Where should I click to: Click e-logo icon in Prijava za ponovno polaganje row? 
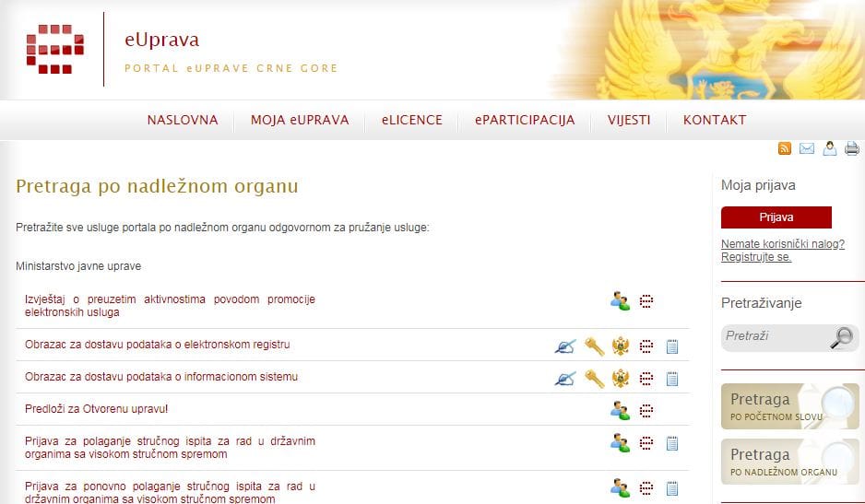[x=646, y=488]
